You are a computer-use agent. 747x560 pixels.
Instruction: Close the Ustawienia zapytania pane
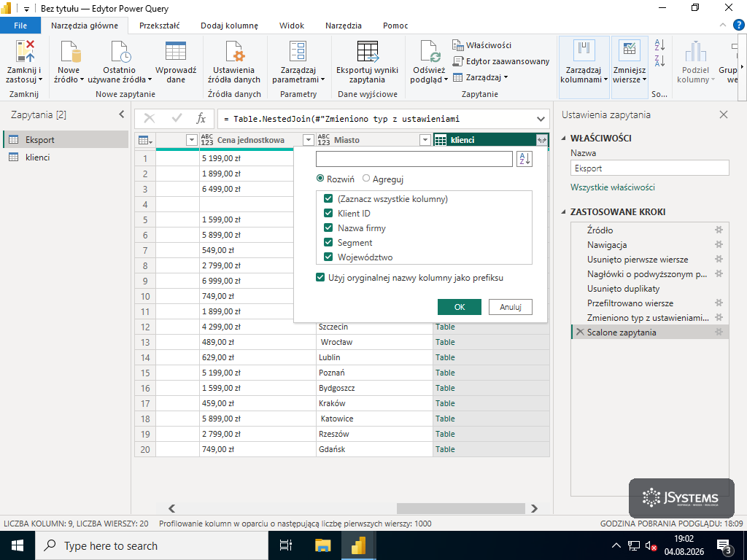[724, 114]
